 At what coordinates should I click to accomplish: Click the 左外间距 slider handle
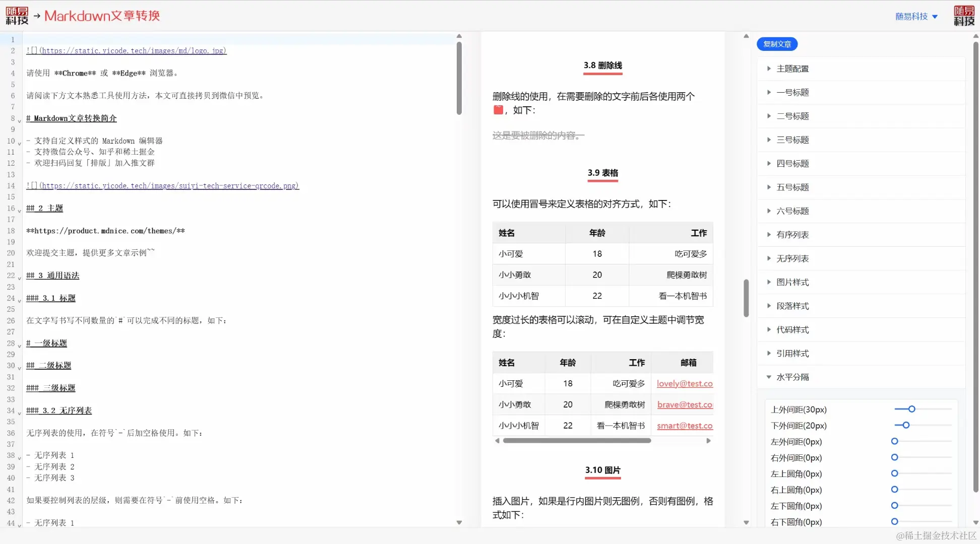click(894, 442)
